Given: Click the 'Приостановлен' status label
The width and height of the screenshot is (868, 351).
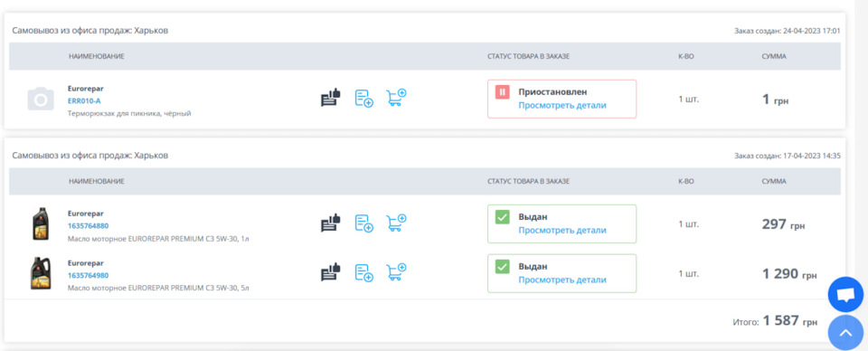Looking at the screenshot, I should click(x=552, y=92).
